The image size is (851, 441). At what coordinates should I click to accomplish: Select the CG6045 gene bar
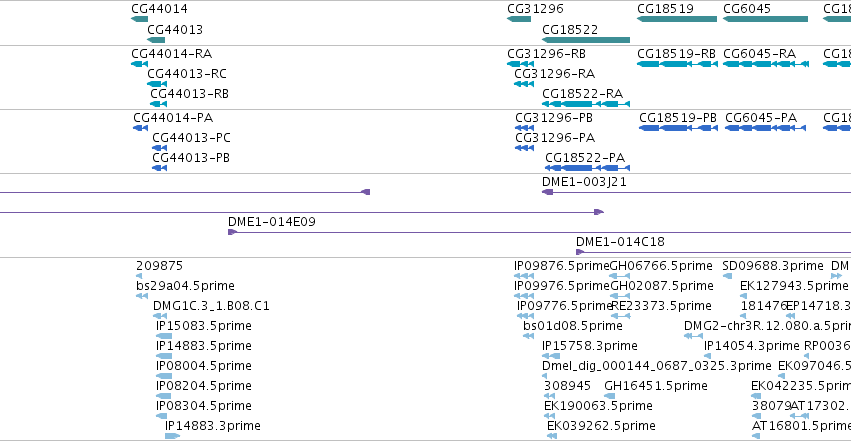tap(765, 19)
